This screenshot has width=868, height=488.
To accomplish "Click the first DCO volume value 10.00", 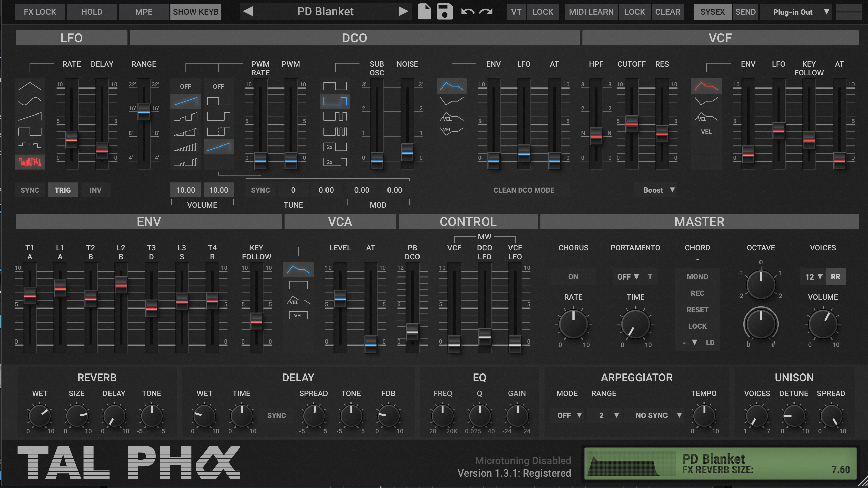I will [185, 190].
